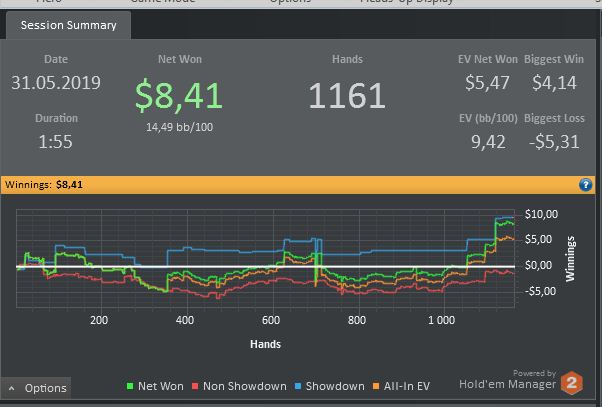Click the 600 hands axis label
This screenshot has width=602, height=407.
[x=271, y=320]
